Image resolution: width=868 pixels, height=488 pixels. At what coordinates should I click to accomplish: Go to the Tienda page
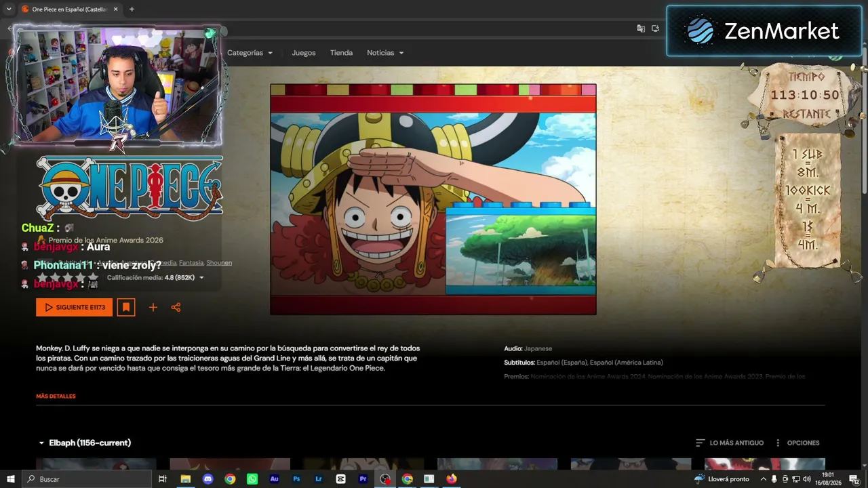341,53
